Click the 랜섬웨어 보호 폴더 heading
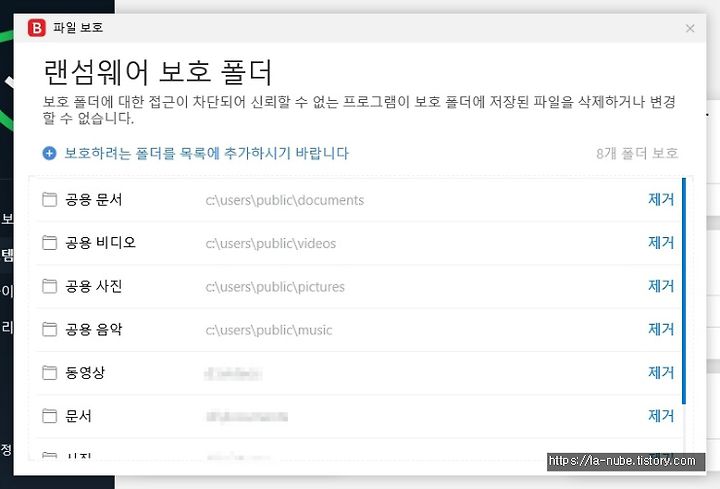The width and height of the screenshot is (720, 489). tap(158, 72)
